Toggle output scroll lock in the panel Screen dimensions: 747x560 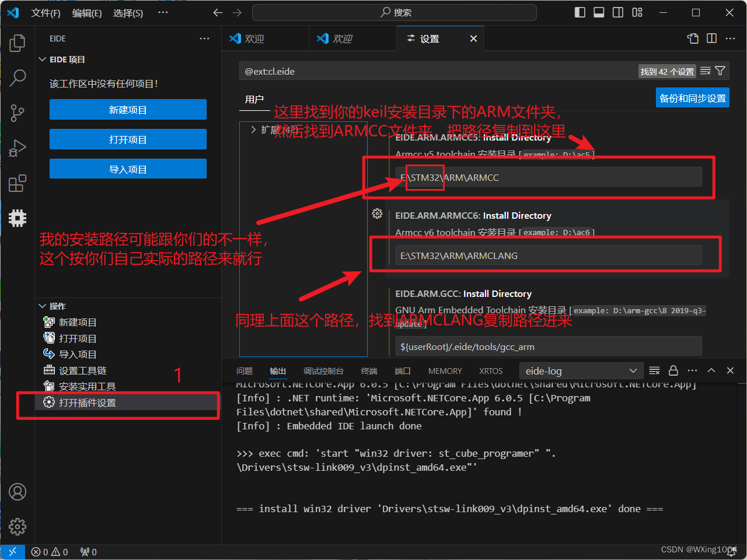[x=673, y=370]
